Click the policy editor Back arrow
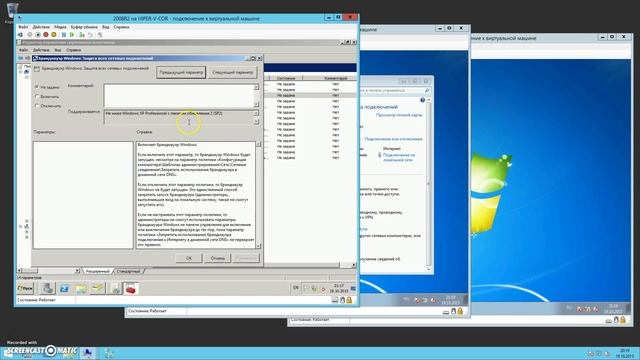This screenshot has width=640, height=360. pyautogui.click(x=21, y=58)
